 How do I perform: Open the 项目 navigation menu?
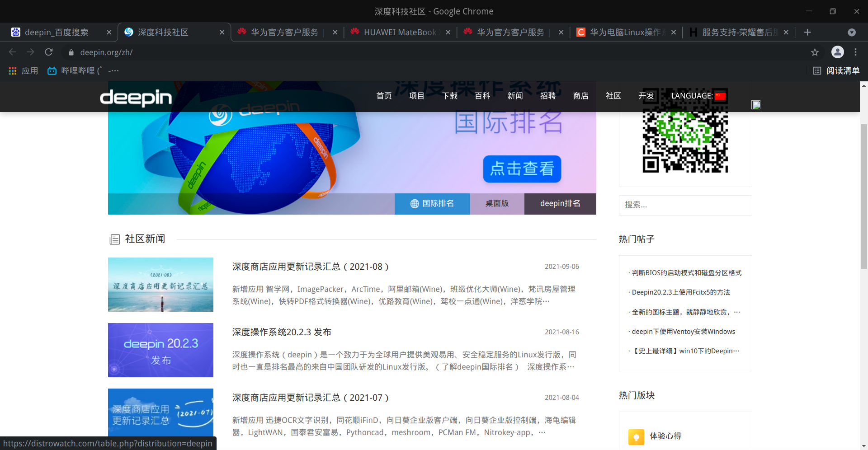pos(417,96)
